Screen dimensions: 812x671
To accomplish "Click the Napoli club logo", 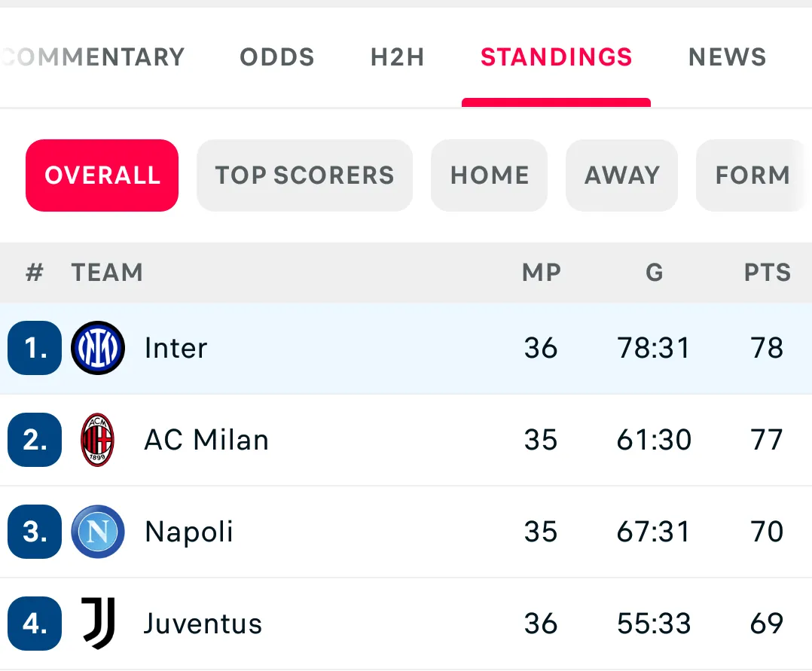I will (98, 532).
